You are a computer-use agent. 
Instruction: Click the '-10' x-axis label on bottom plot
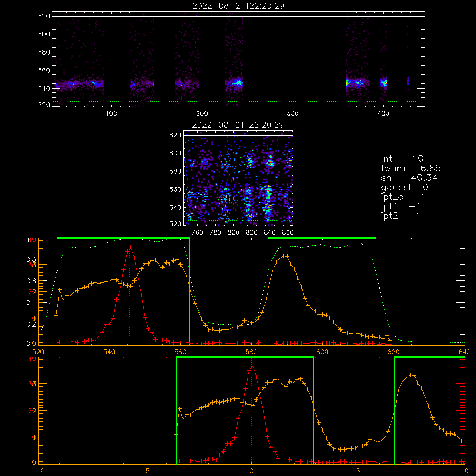click(x=38, y=471)
